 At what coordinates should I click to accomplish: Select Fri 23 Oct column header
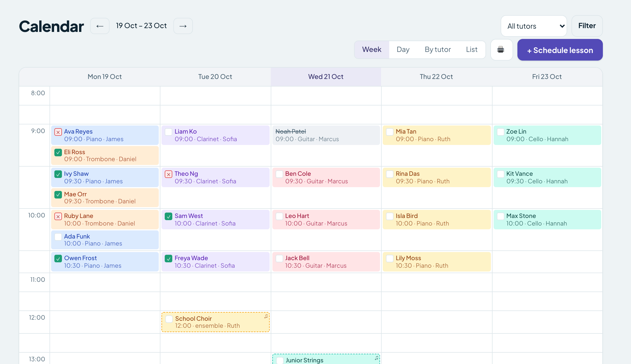click(547, 77)
